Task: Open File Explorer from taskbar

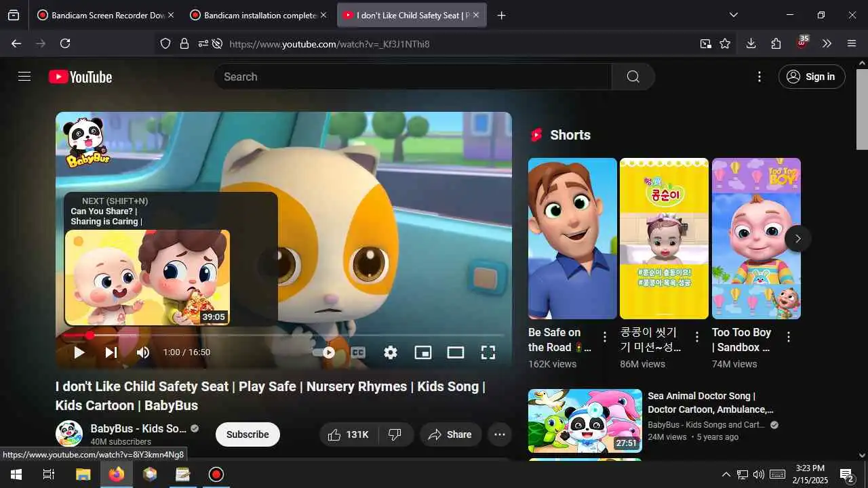Action: point(83,474)
